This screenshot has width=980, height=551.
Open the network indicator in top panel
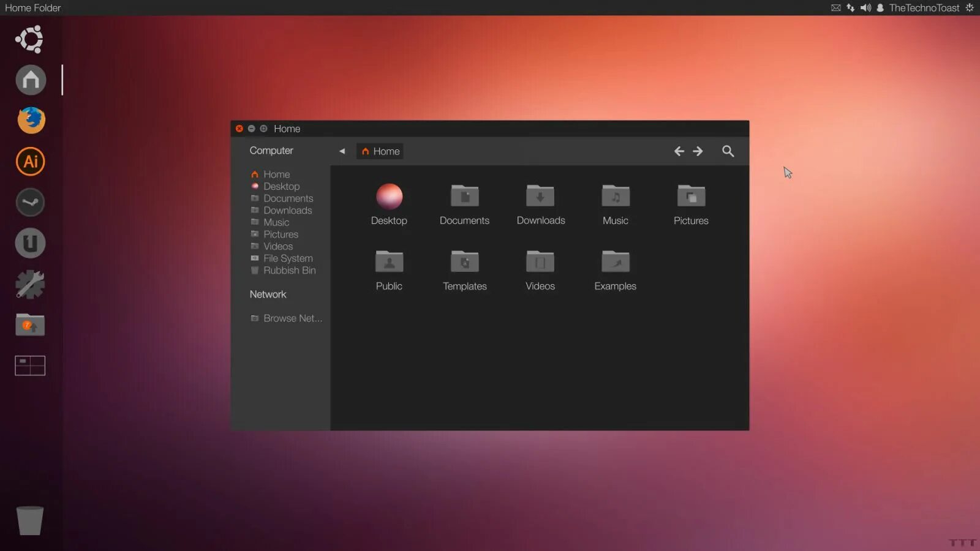(x=851, y=8)
